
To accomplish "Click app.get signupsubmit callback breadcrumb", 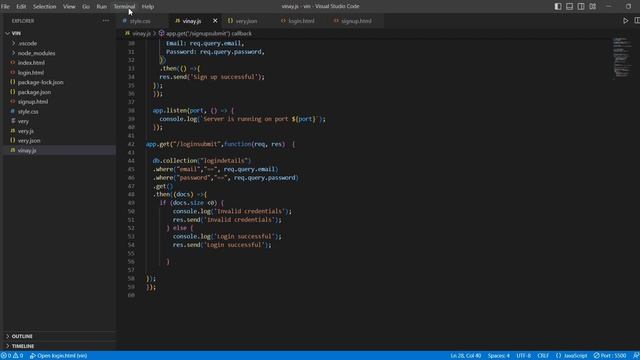I will pyautogui.click(x=209, y=33).
